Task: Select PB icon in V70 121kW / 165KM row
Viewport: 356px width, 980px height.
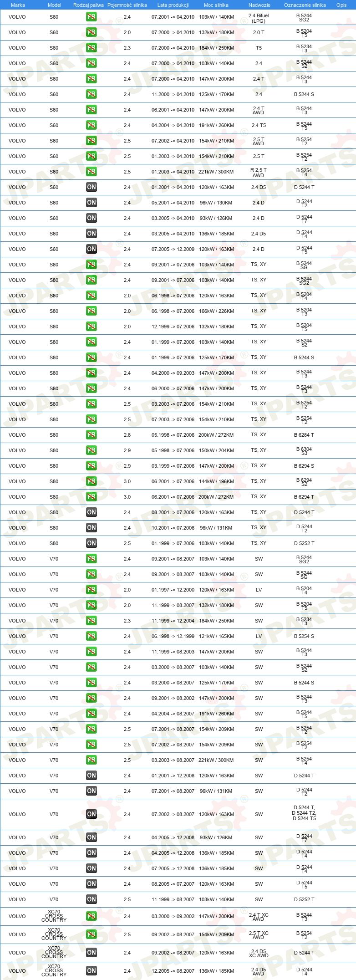Action: (x=92, y=636)
